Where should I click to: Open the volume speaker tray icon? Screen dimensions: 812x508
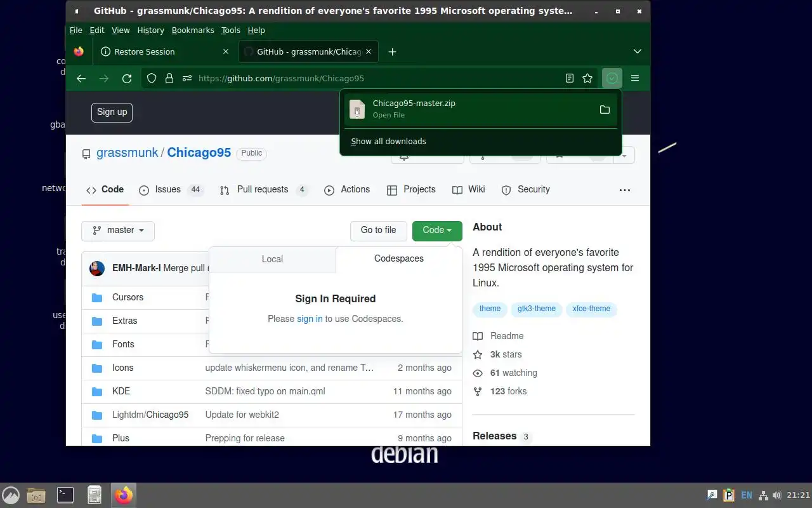776,495
